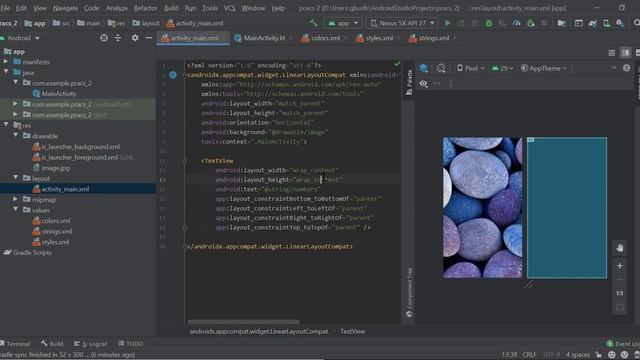The width and height of the screenshot is (640, 360).
Task: Switch editor to Split view
Action: click(625, 53)
